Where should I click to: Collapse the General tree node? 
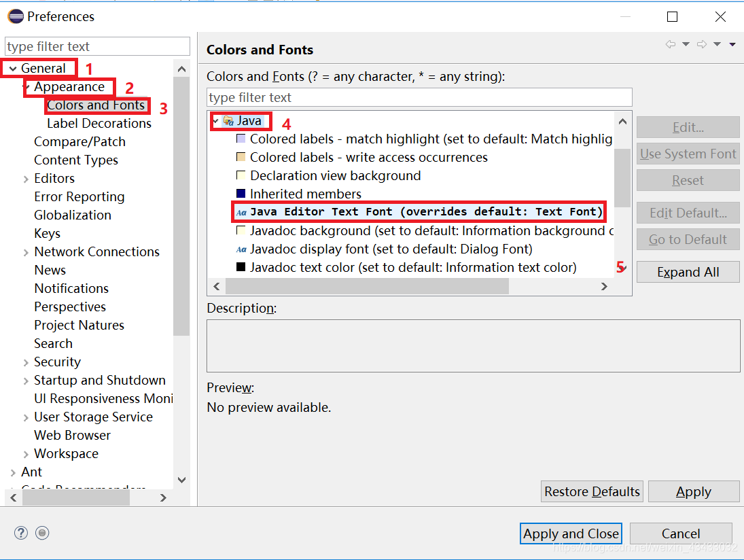tap(13, 69)
